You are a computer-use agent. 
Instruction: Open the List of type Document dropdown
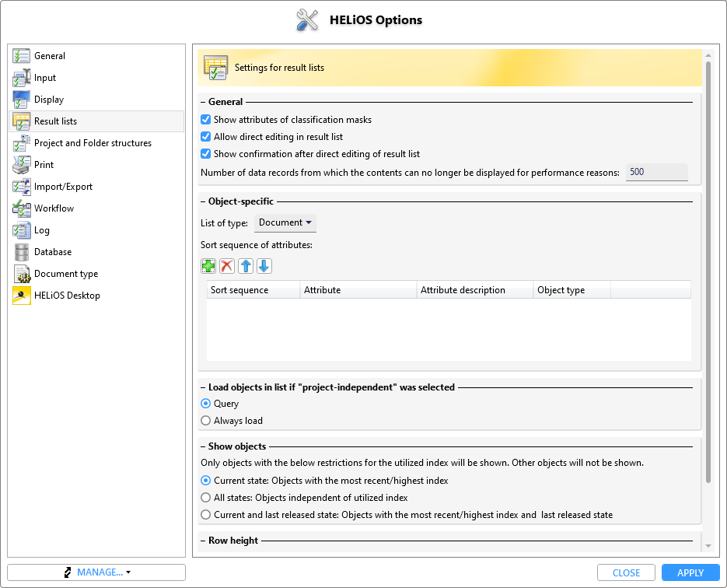(x=285, y=222)
